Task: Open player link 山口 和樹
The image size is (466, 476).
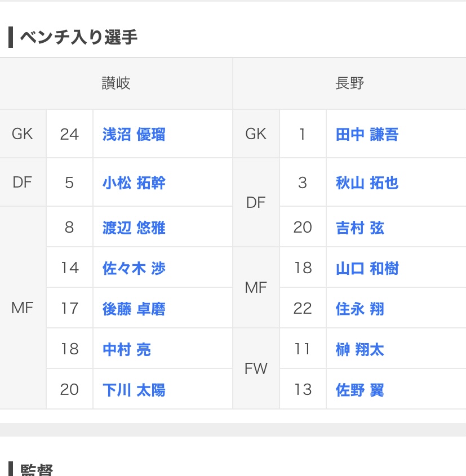Action: click(367, 268)
